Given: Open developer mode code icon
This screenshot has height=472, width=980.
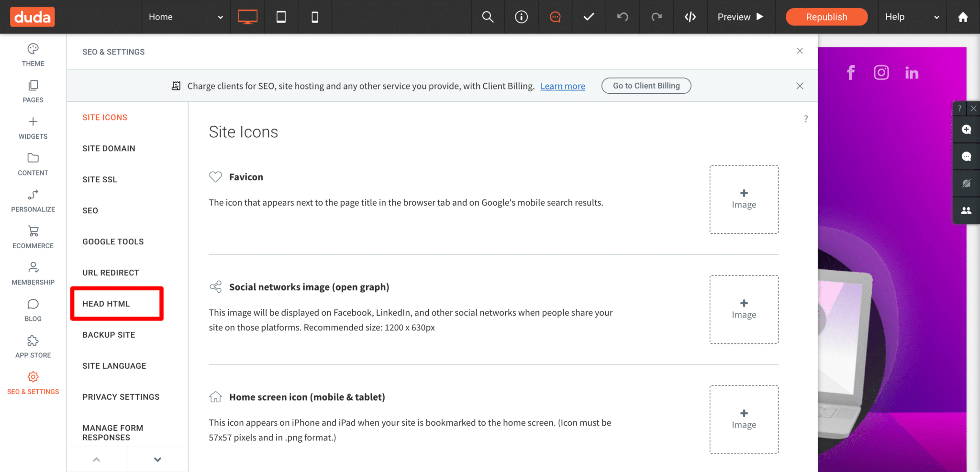Looking at the screenshot, I should coord(690,17).
